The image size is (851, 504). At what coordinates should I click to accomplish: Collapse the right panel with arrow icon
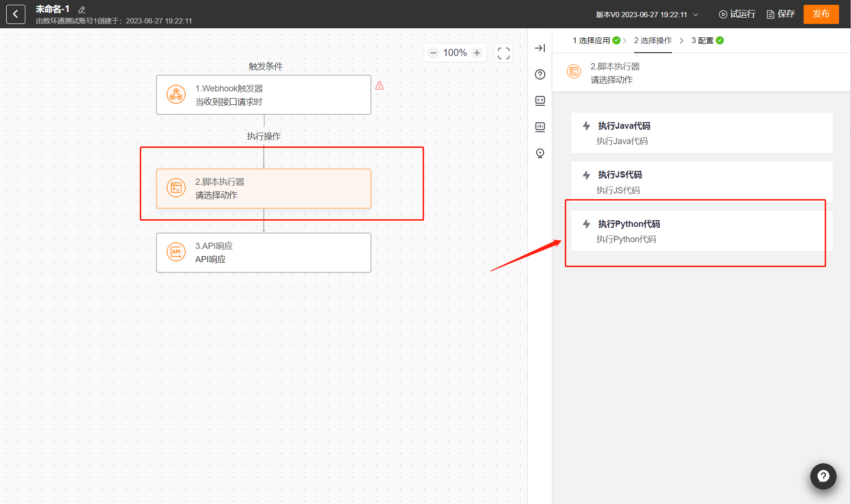tap(540, 48)
